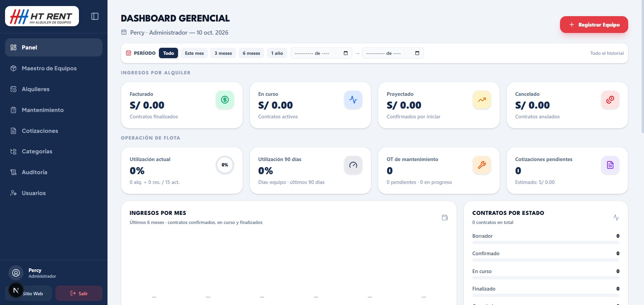The image size is (644, 305).
Task: Select the 1 año period filter
Action: coord(277,53)
